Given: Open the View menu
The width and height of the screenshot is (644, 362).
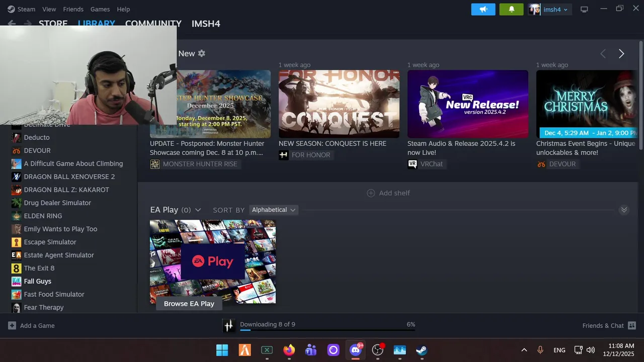Looking at the screenshot, I should (x=49, y=9).
